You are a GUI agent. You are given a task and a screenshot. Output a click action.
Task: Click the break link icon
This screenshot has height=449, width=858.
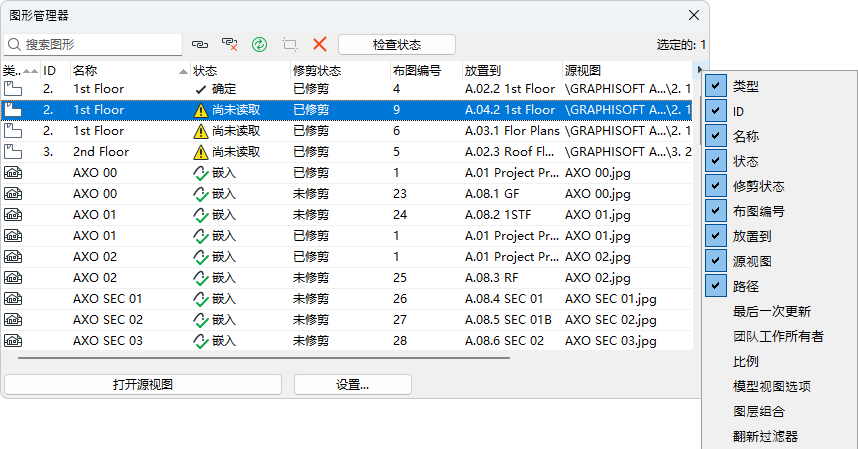click(x=230, y=45)
